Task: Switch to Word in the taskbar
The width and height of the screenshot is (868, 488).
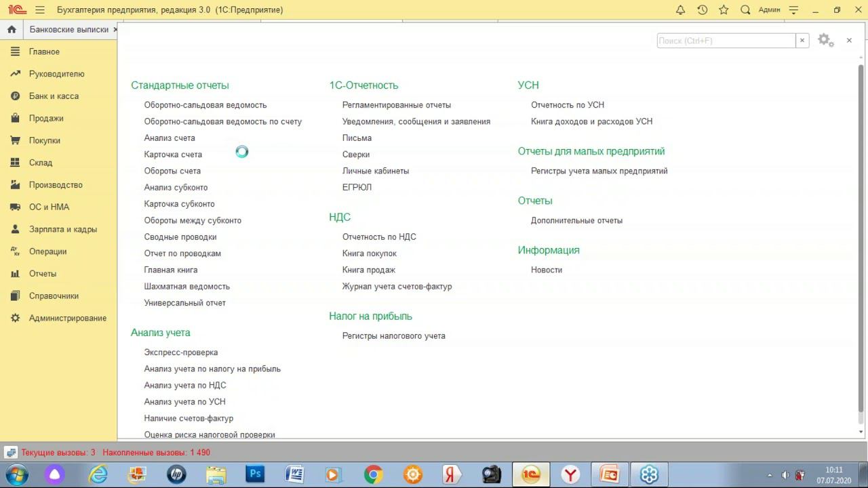Action: coord(294,474)
